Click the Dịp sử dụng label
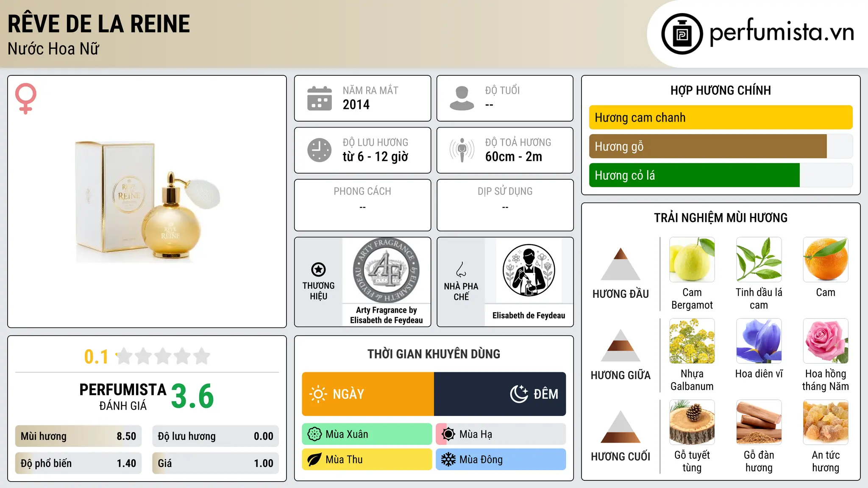Viewport: 868px width, 488px height. click(x=505, y=191)
